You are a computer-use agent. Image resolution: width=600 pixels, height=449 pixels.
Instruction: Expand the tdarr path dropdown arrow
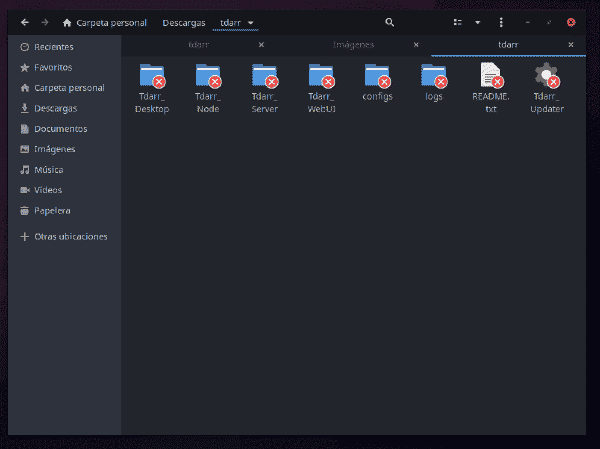coord(251,23)
